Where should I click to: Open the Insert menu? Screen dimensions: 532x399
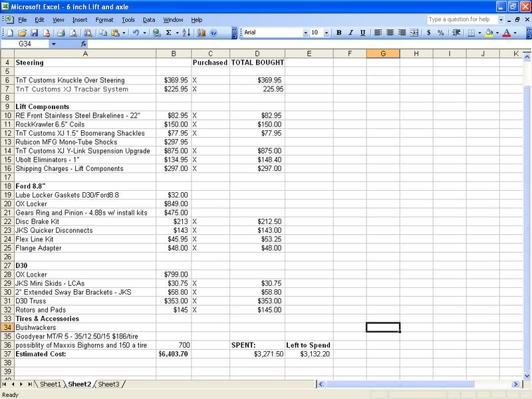pos(80,20)
